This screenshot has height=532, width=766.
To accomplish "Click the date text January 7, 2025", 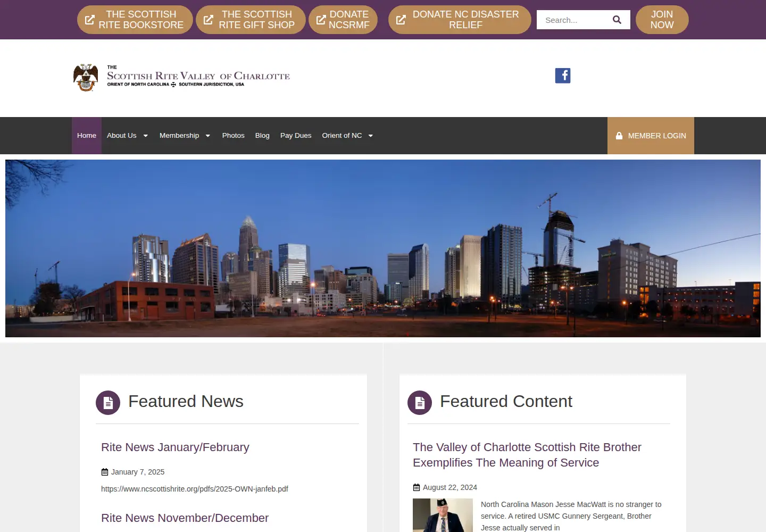I will click(138, 472).
